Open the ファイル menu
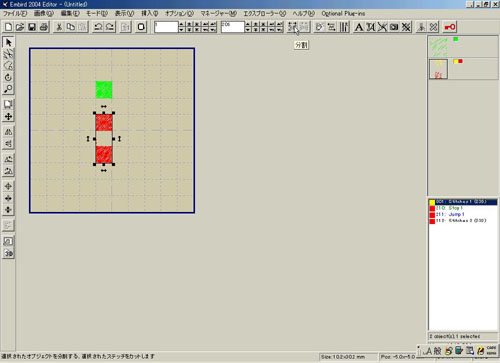 15,13
